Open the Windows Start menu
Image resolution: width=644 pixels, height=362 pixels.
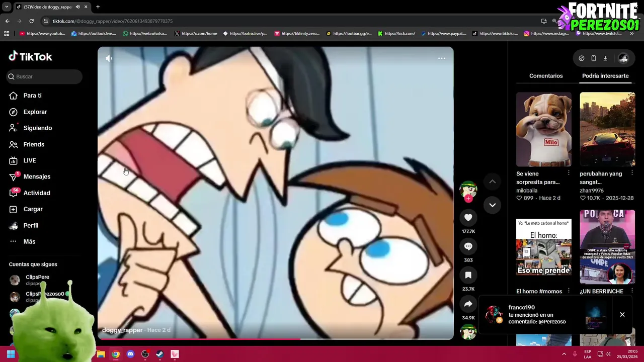pyautogui.click(x=11, y=354)
